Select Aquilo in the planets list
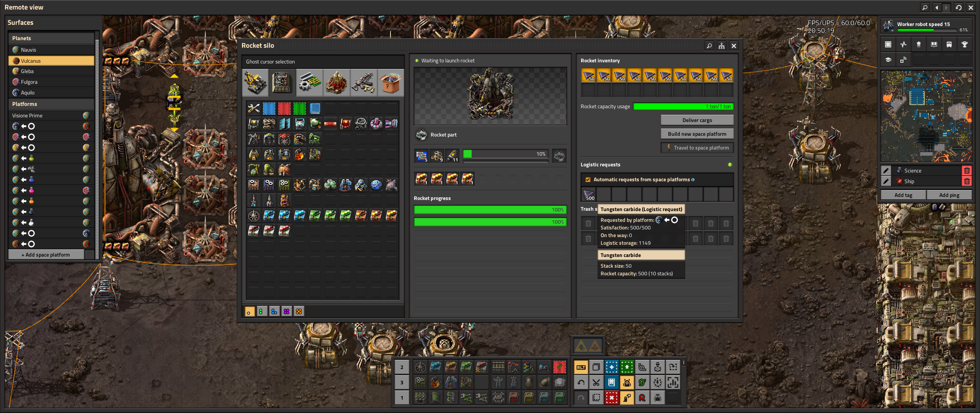Viewport: 980px width, 413px height. pyautogui.click(x=51, y=93)
